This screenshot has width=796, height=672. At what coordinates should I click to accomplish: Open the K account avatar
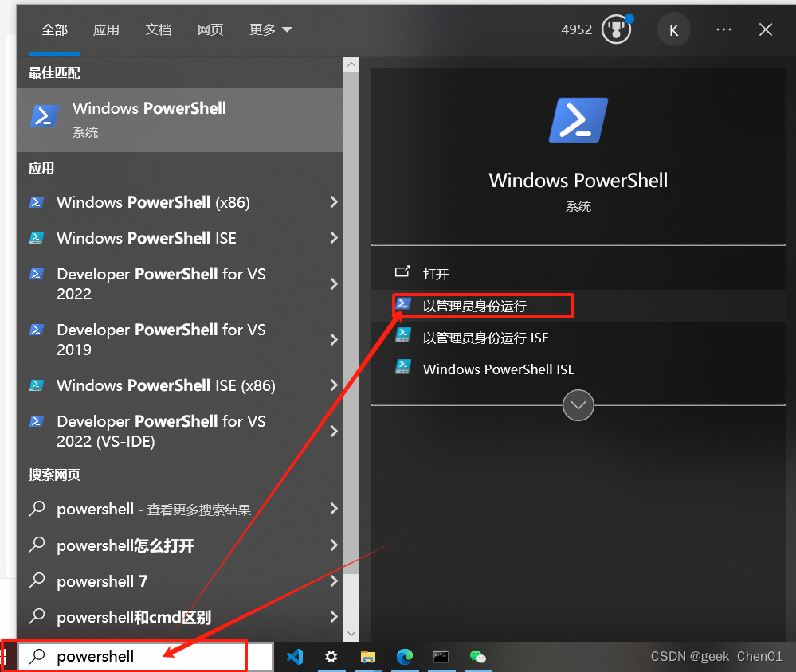click(x=673, y=30)
